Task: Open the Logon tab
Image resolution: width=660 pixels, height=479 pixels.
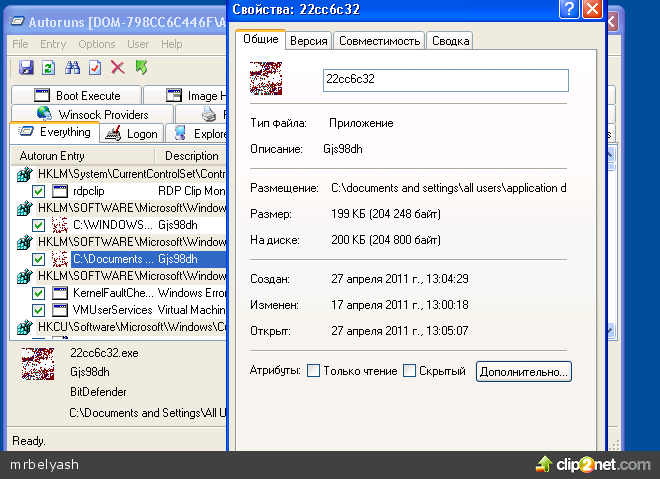Action: [131, 134]
